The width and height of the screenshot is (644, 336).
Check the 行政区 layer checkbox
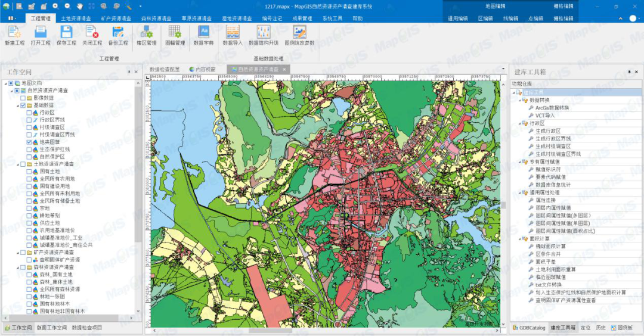click(29, 113)
